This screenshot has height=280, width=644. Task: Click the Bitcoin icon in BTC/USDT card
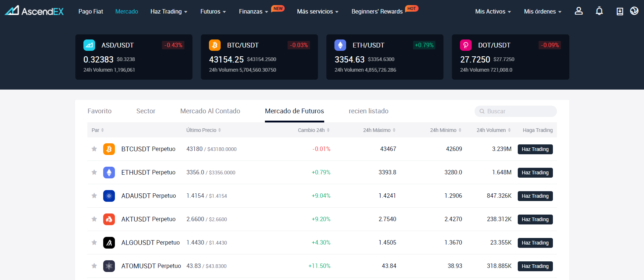[x=215, y=45]
